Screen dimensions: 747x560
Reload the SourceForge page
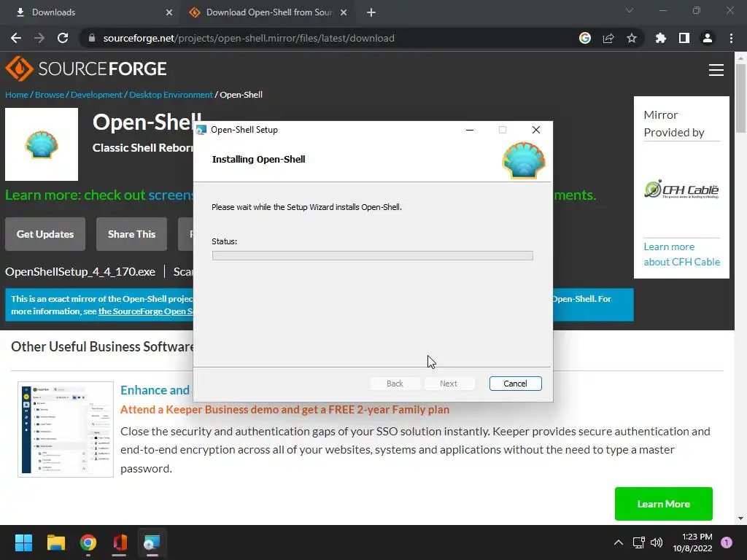coord(63,38)
